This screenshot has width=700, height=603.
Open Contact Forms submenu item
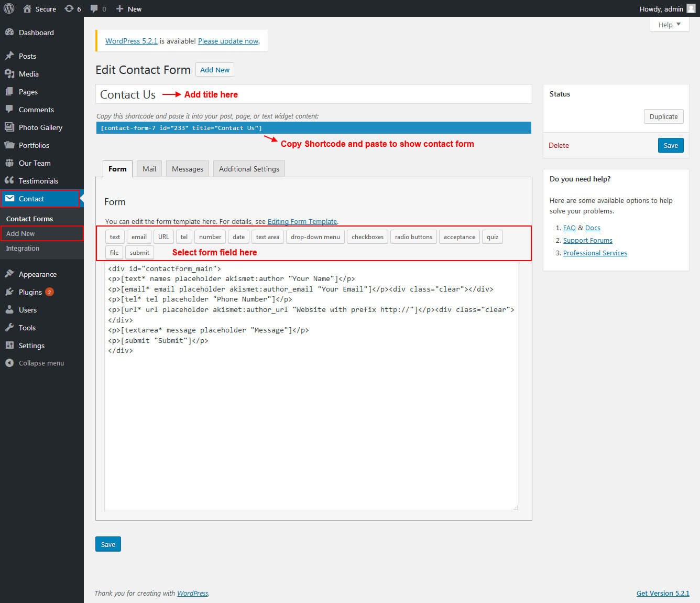tap(29, 219)
